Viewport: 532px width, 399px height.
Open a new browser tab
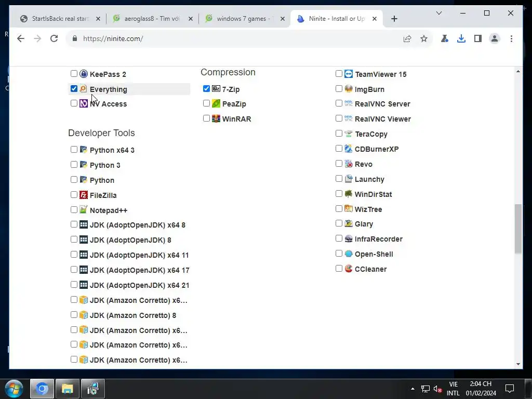[x=394, y=19]
